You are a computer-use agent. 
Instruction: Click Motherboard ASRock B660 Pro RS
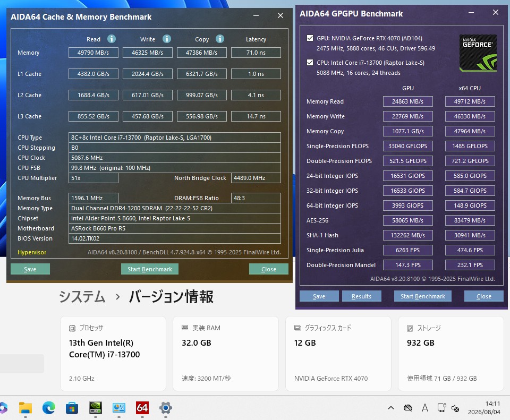click(175, 228)
